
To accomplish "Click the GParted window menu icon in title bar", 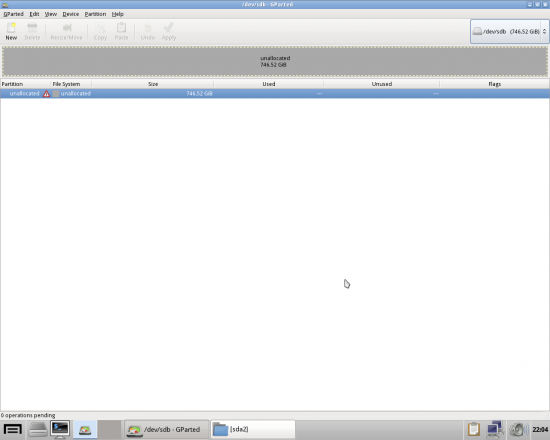I will [5, 5].
